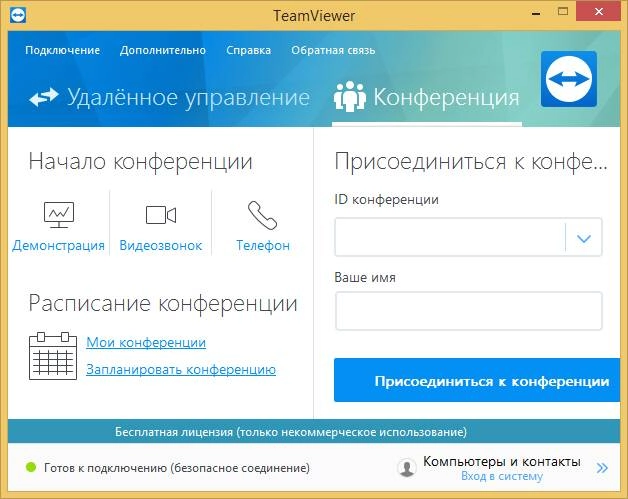This screenshot has width=628, height=499.
Task: Close the TeamViewer window
Action: click(599, 12)
